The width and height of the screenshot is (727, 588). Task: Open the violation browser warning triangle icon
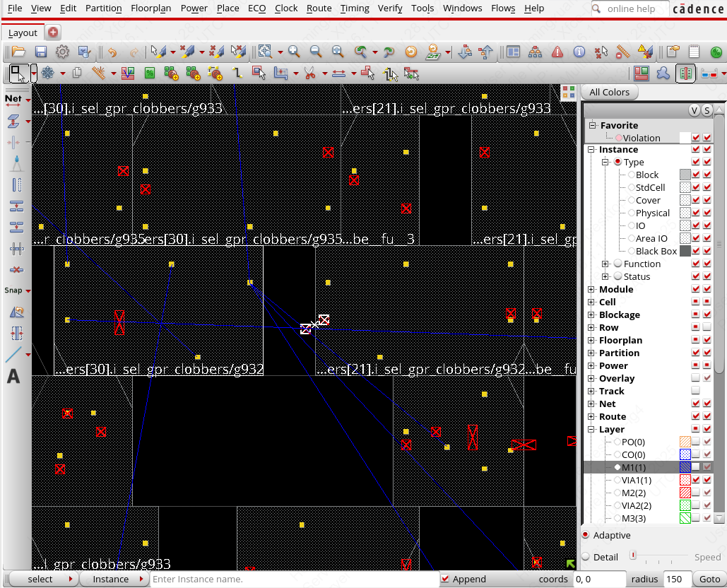[x=557, y=52]
